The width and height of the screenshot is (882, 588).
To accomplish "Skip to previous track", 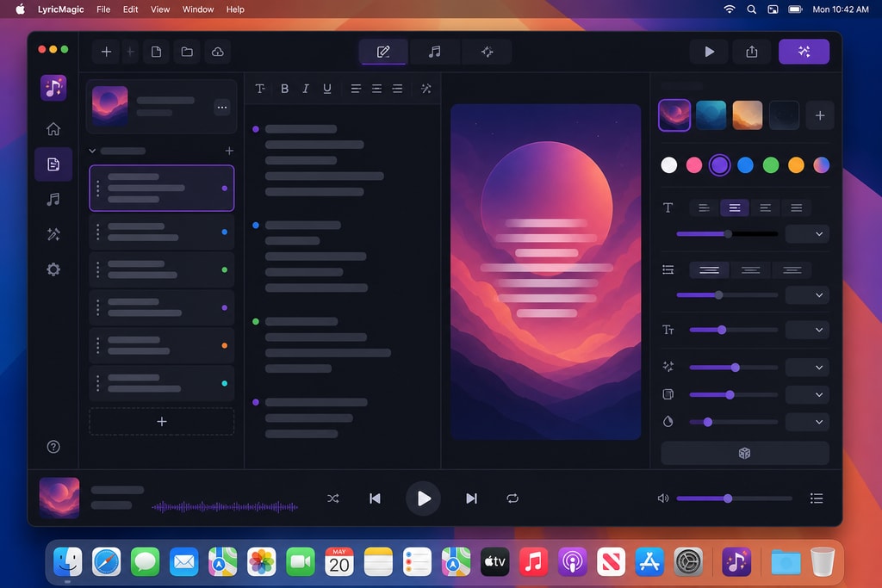I will (375, 498).
